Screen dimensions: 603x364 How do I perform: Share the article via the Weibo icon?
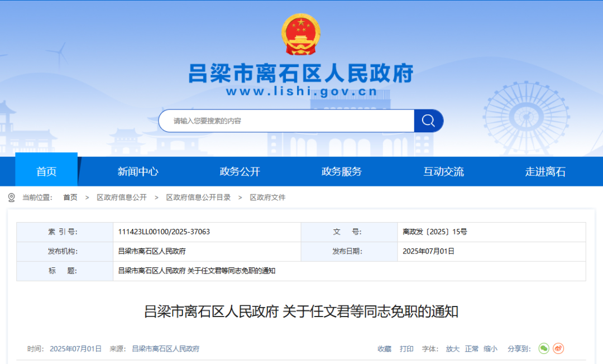[x=558, y=348]
